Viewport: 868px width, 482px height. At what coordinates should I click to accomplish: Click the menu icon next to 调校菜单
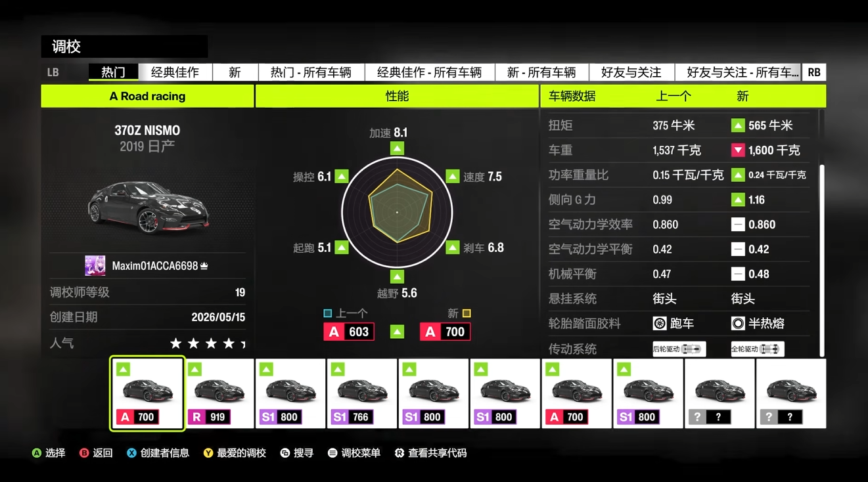[x=332, y=453]
